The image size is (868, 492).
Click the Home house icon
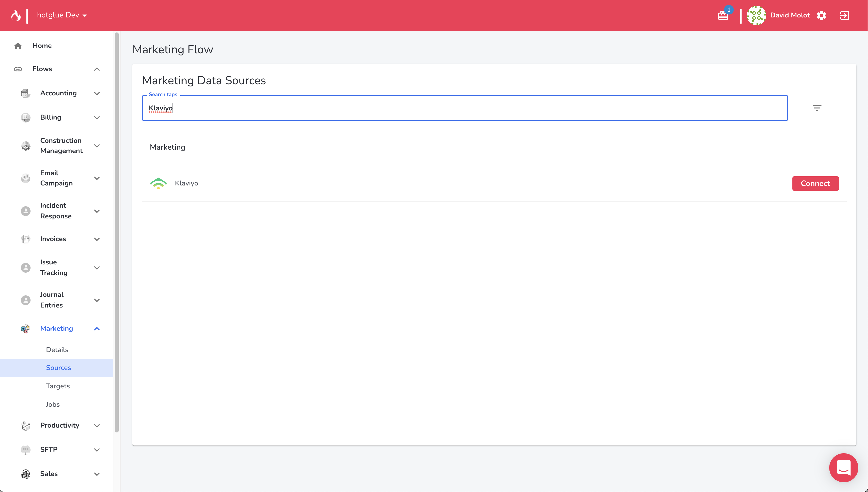point(18,46)
